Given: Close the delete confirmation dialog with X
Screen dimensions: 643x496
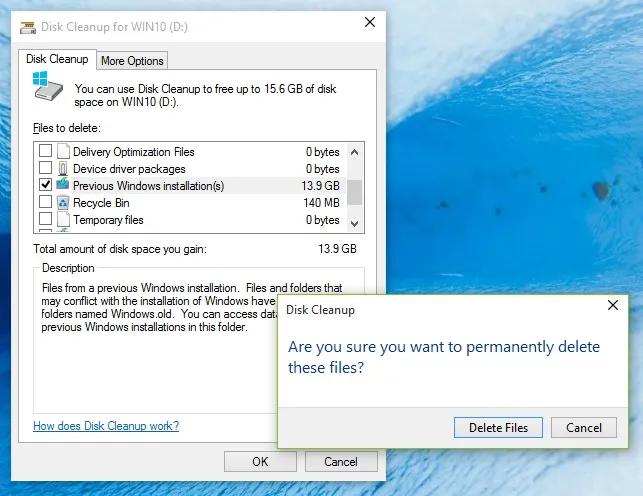Looking at the screenshot, I should [613, 305].
